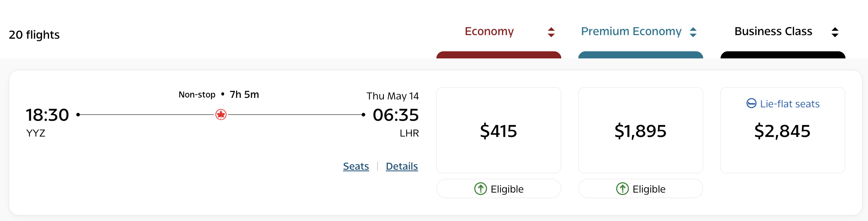Choose the $415 Economy fare
Screen dimensions: 868x221
pos(498,131)
